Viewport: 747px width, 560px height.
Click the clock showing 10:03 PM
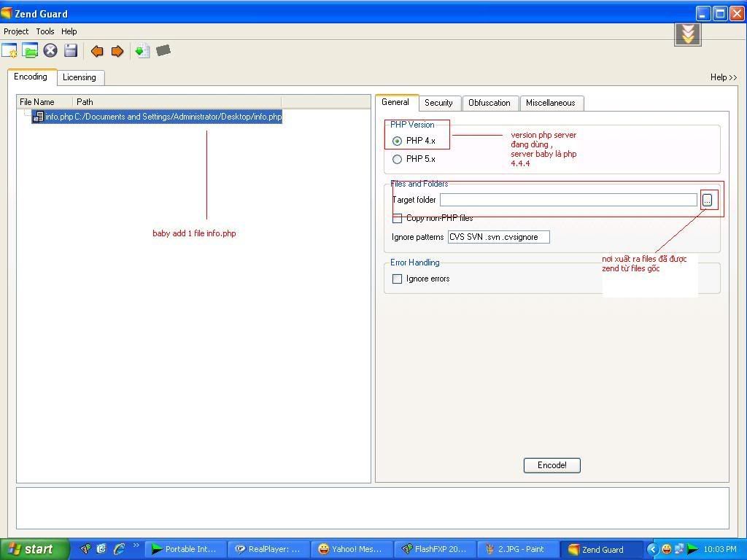[x=720, y=549]
